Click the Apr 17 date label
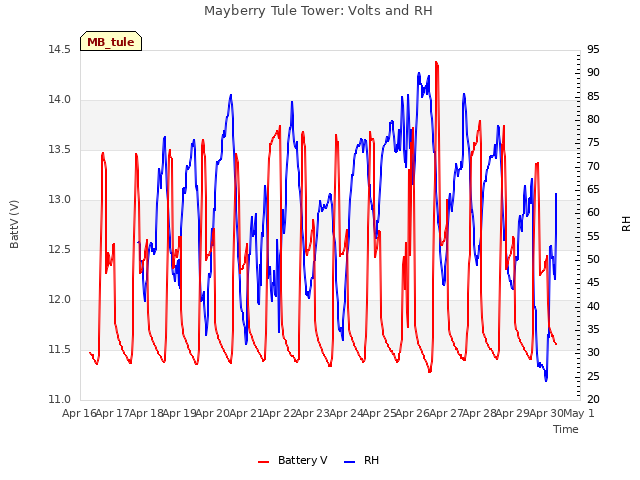This screenshot has width=640, height=480. [113, 414]
